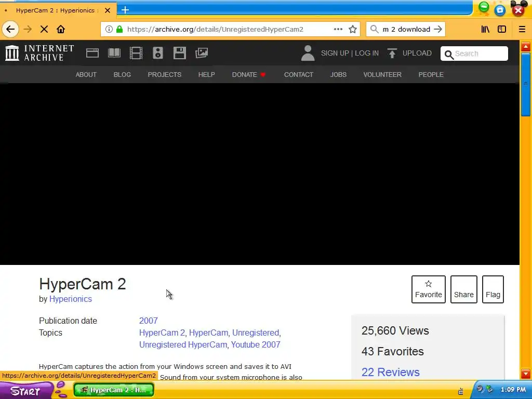Stop loading the page
Image resolution: width=532 pixels, height=399 pixels.
(44, 29)
